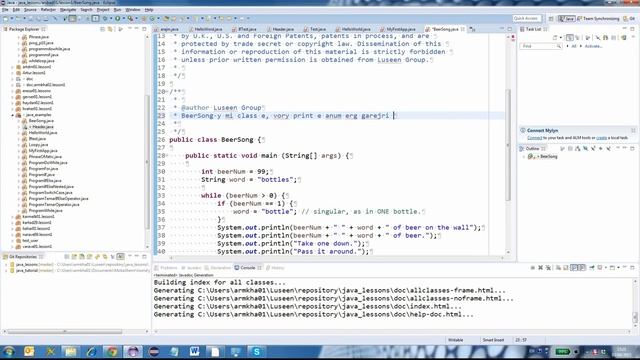Viewport: 640px width, 360px height.
Task: Expand the test_user project
Action: [x=13, y=241]
